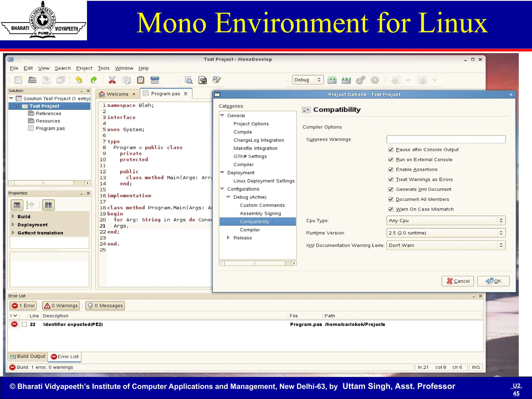Toggle the 0 Messages filter
Image resolution: width=532 pixels, height=399 pixels.
(105, 306)
